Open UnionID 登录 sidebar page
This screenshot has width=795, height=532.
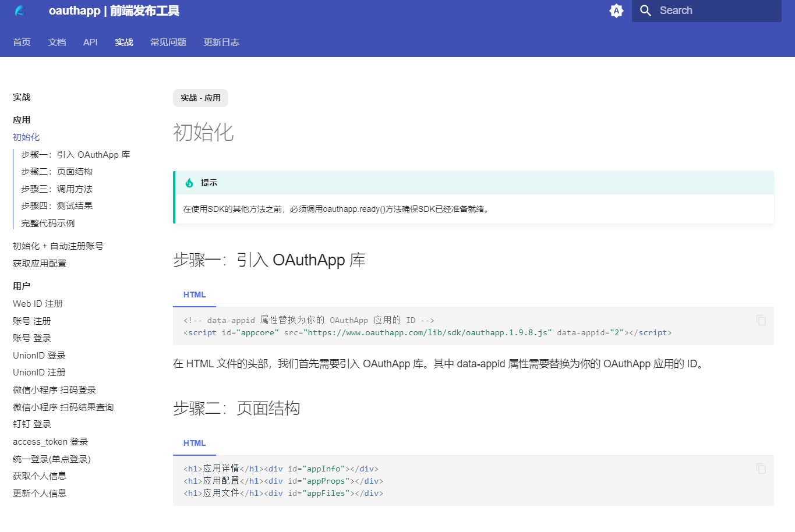click(x=39, y=356)
